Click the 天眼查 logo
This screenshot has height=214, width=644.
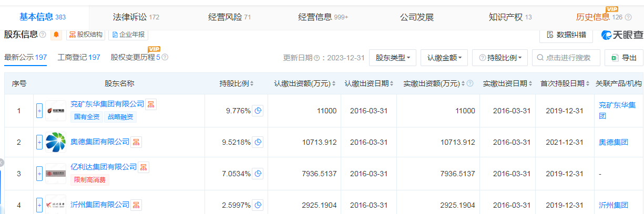[x=622, y=35]
